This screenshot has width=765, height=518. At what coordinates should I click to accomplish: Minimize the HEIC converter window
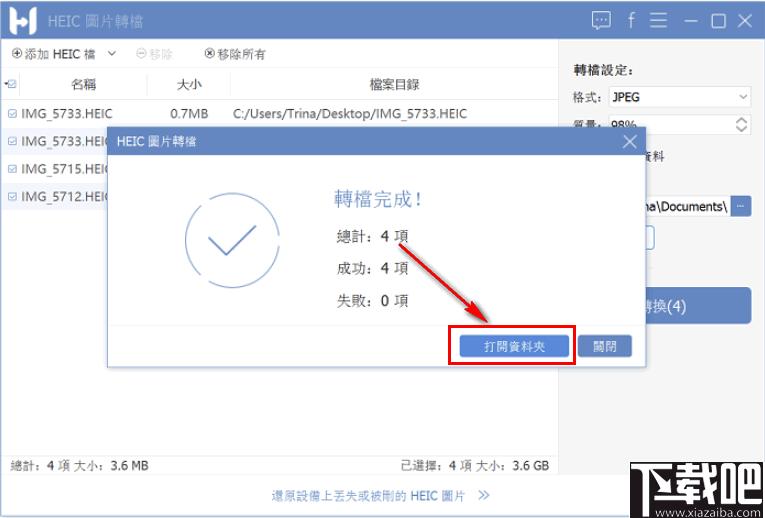(690, 21)
